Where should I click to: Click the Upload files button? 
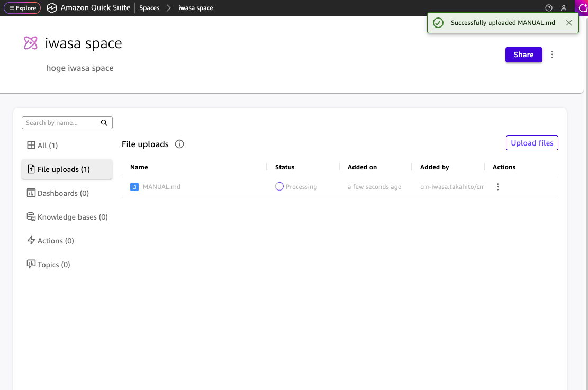532,143
